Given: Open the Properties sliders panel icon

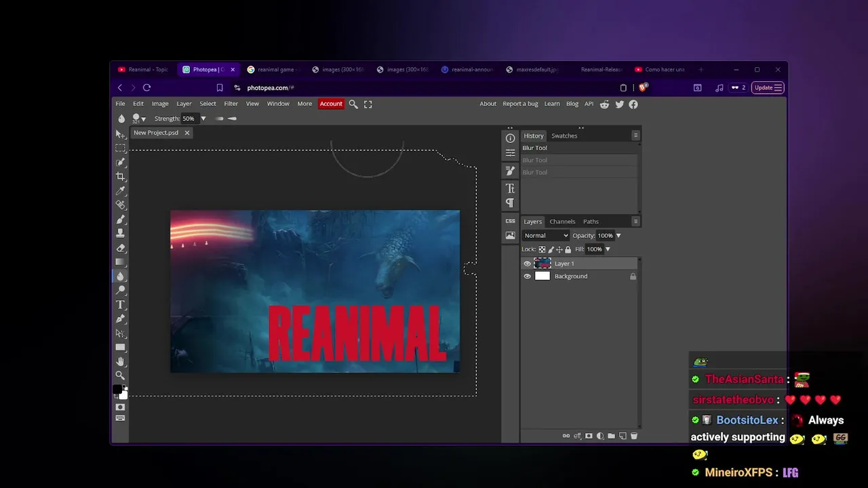Looking at the screenshot, I should 510,153.
